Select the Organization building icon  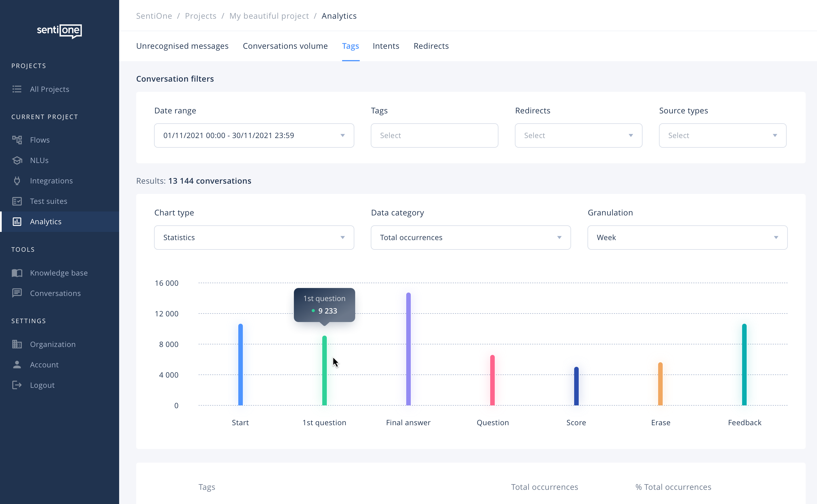[x=17, y=344]
